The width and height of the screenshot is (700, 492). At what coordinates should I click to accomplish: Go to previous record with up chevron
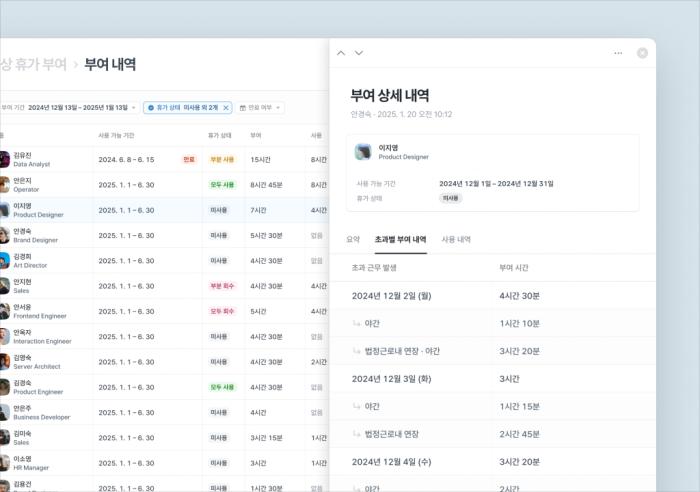tap(341, 53)
